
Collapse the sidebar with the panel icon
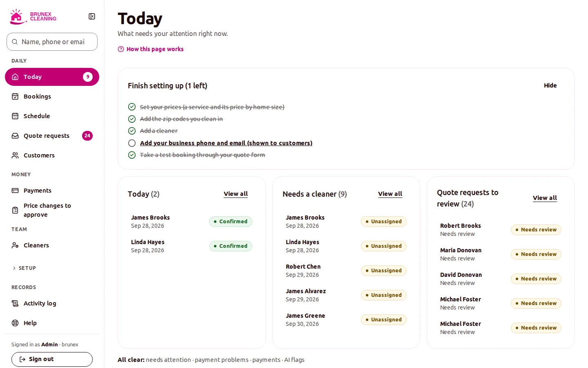92,16
